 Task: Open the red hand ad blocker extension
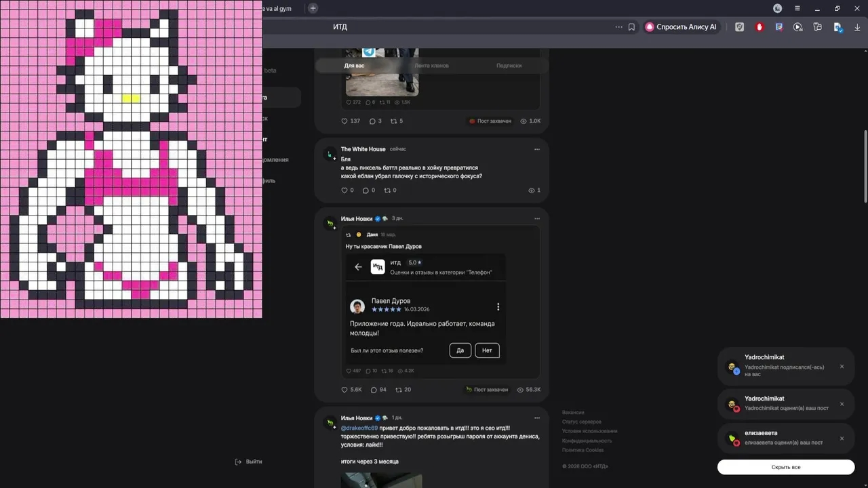coord(759,27)
